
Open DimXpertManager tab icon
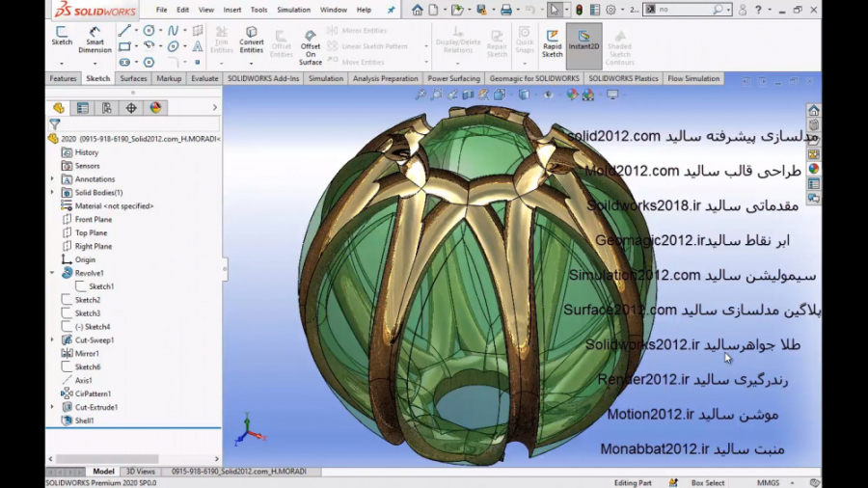pos(131,108)
